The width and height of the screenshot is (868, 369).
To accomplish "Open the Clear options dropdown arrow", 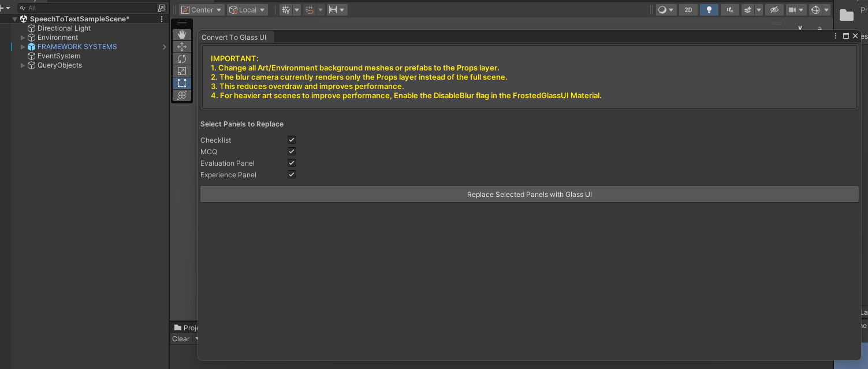I will [x=196, y=339].
